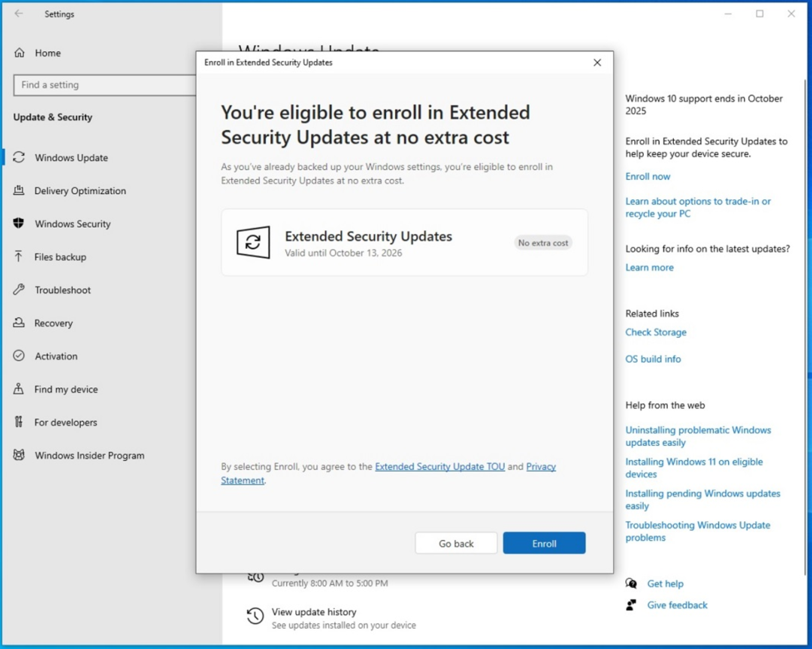Click the Go back button
Screen dimensions: 812x649
456,543
